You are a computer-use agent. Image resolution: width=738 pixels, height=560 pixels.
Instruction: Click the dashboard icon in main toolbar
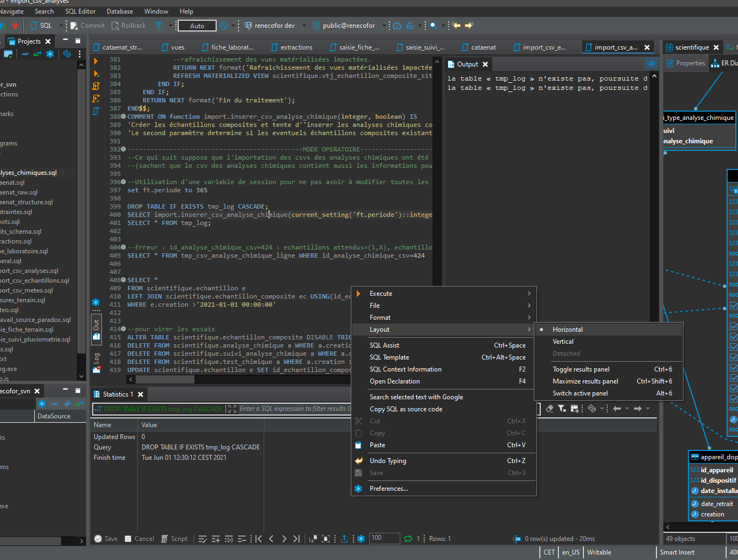click(397, 26)
